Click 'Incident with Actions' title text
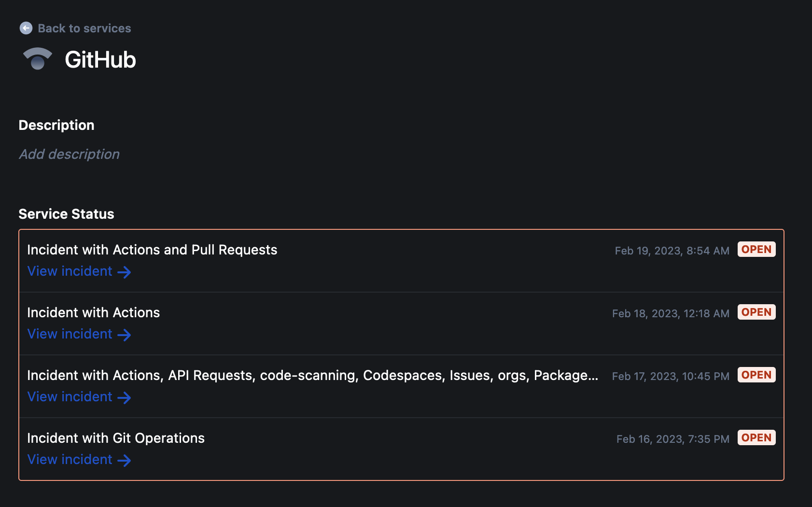Viewport: 812px width, 507px height. coord(94,312)
